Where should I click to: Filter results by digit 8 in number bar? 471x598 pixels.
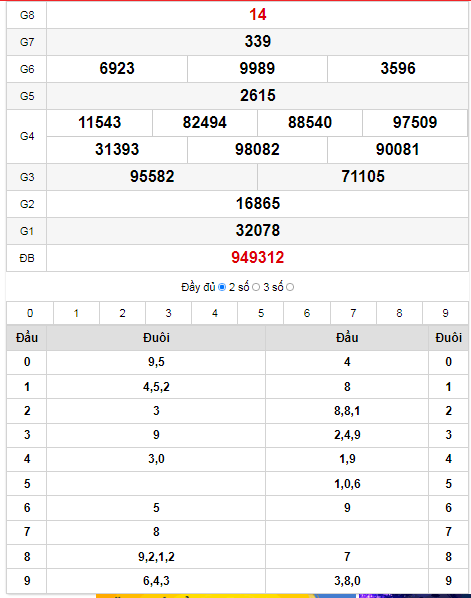[399, 313]
